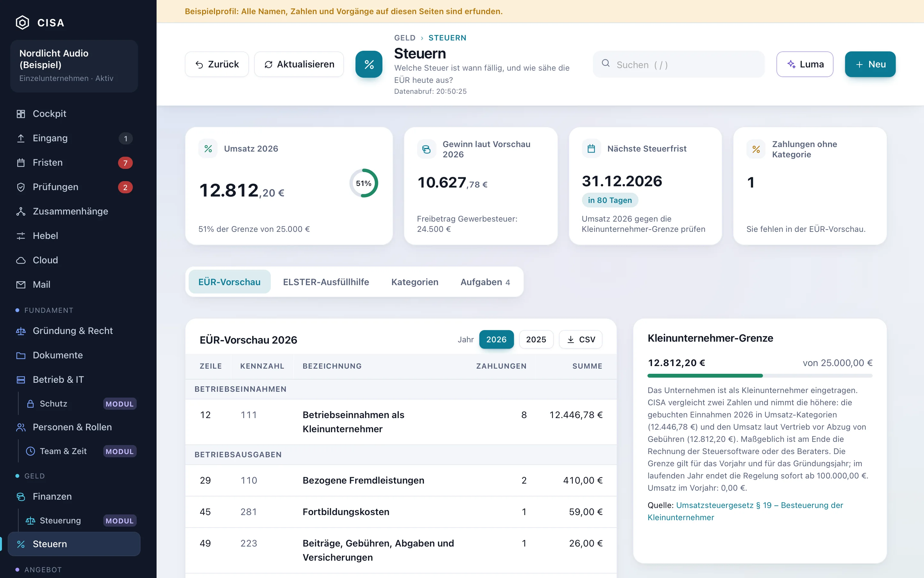
Task: Open Team & Zeit clock module
Action: 80,451
